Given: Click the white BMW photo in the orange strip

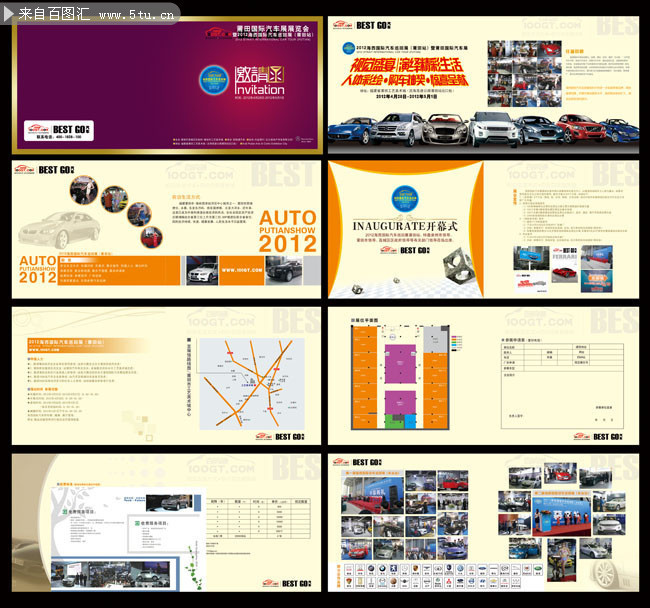Looking at the screenshot, I should tap(202, 270).
